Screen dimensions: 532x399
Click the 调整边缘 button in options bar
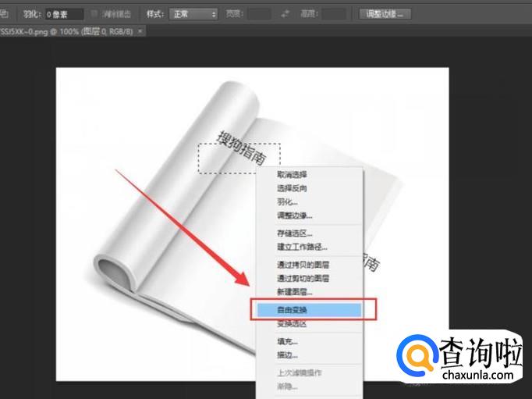point(385,14)
